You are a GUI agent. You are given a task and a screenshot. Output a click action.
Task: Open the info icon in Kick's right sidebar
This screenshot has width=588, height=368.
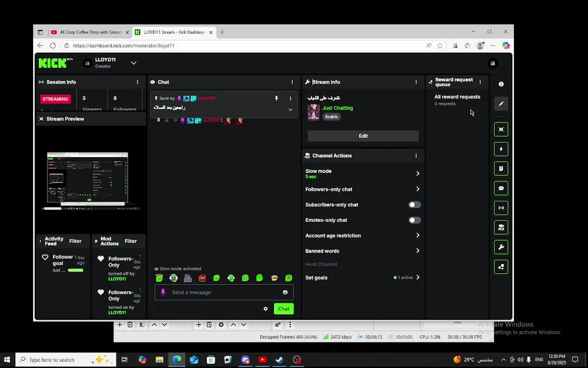click(x=501, y=84)
